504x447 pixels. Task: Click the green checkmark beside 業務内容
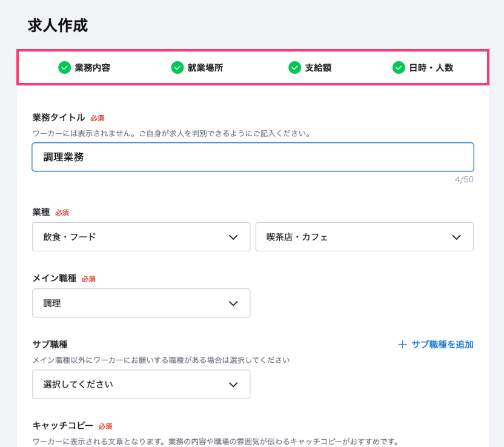click(x=65, y=68)
